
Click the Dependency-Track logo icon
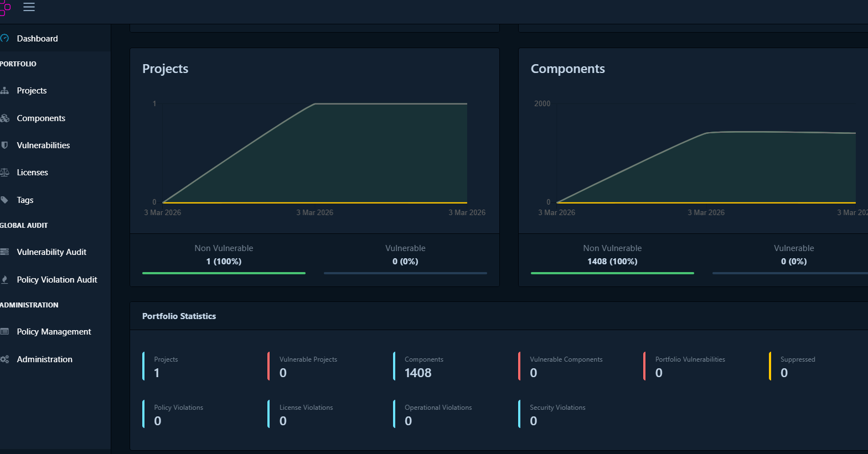click(5, 7)
